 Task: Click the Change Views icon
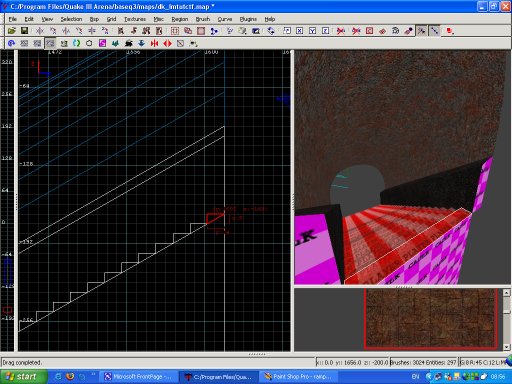[x=230, y=31]
